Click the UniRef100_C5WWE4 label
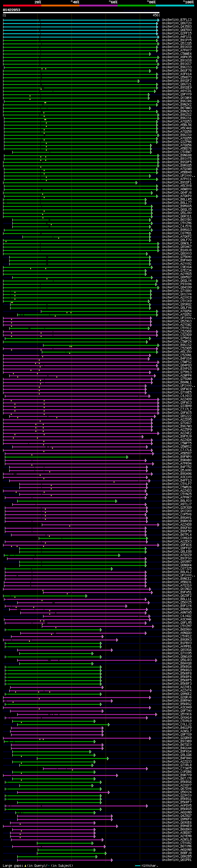197x868 pixels. (177, 54)
